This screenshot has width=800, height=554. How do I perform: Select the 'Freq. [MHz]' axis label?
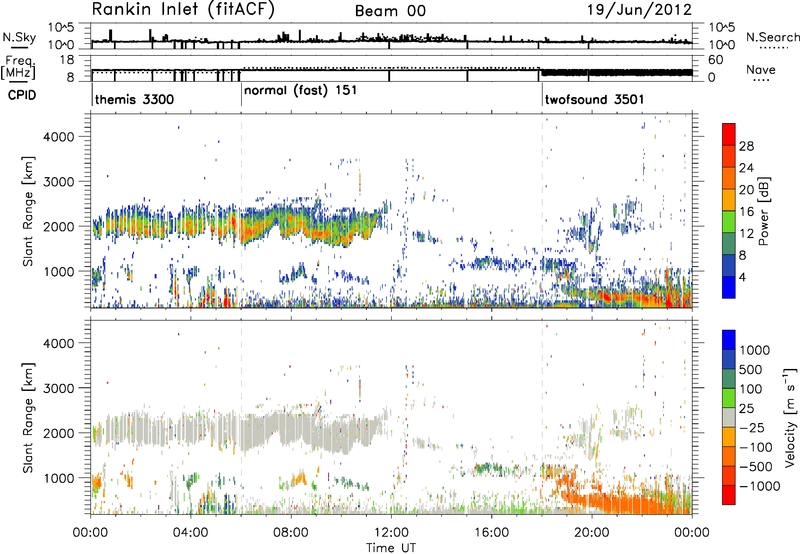tap(19, 67)
